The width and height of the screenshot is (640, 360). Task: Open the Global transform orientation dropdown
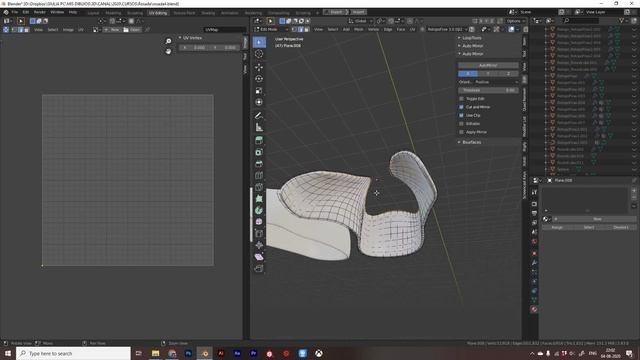[x=360, y=21]
